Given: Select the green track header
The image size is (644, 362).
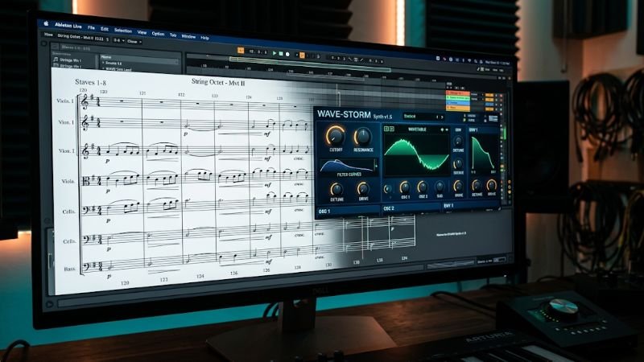Looking at the screenshot, I should pos(457,98).
